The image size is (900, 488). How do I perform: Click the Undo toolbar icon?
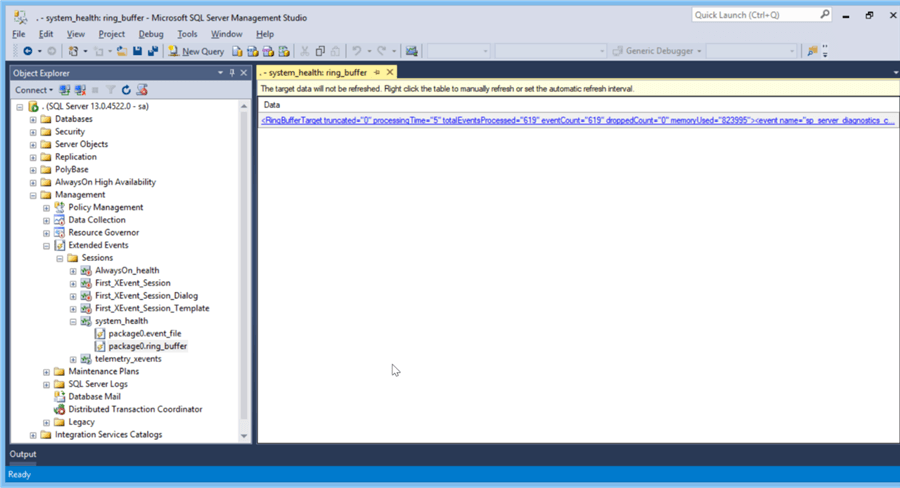(356, 51)
